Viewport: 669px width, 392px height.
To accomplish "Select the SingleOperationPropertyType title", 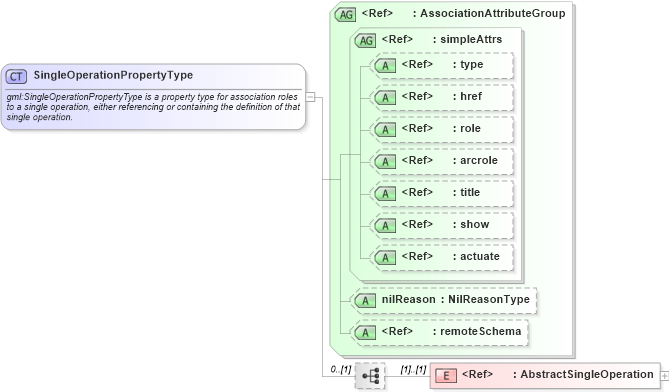I will (113, 75).
